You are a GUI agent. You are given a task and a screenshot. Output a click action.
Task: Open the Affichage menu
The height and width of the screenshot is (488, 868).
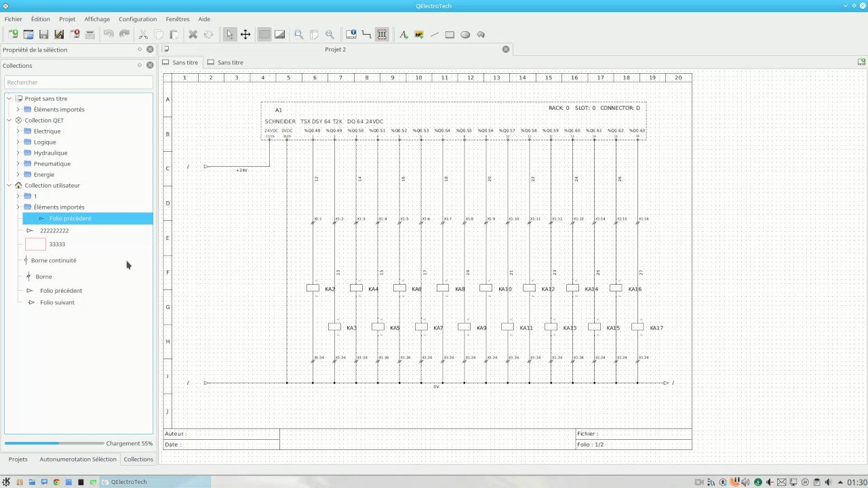[x=97, y=19]
